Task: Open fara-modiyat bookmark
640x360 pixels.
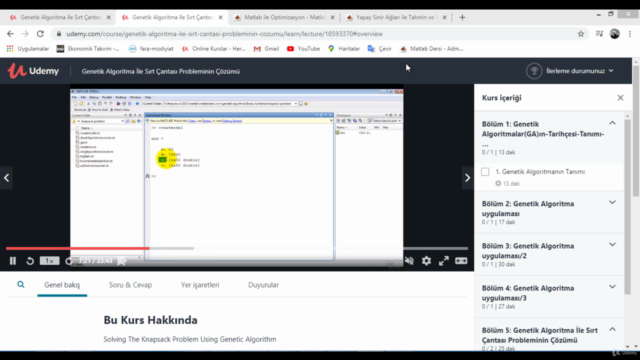Action: 151,49
